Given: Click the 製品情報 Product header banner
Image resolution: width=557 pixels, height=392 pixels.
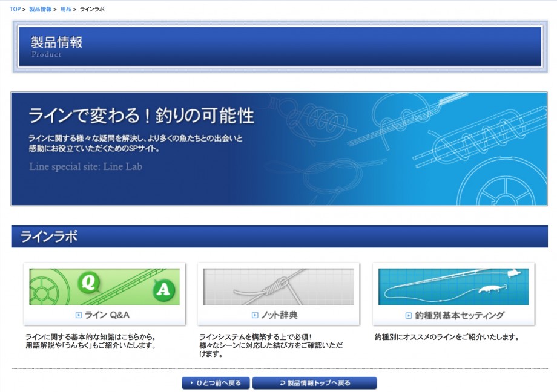Looking at the screenshot, I should point(280,47).
